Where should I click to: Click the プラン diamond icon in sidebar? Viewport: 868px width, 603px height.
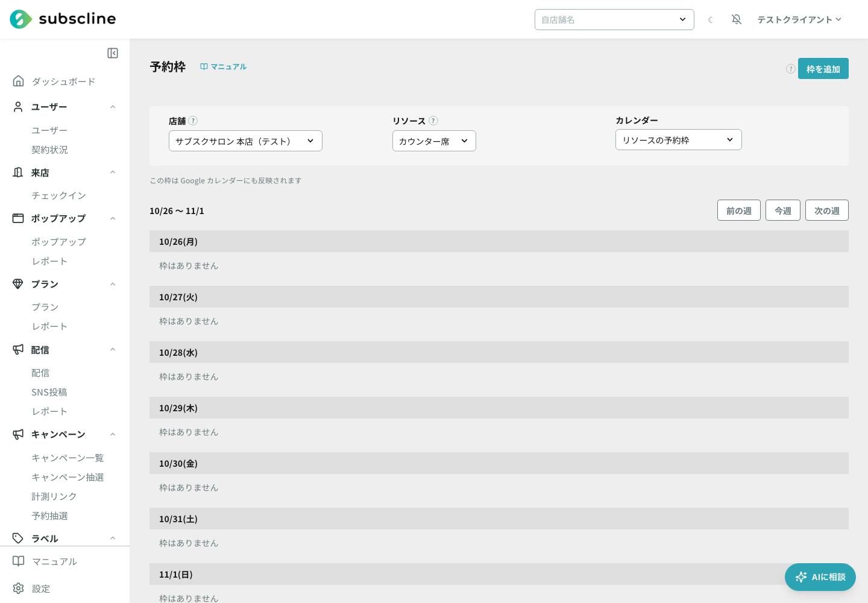pyautogui.click(x=19, y=284)
